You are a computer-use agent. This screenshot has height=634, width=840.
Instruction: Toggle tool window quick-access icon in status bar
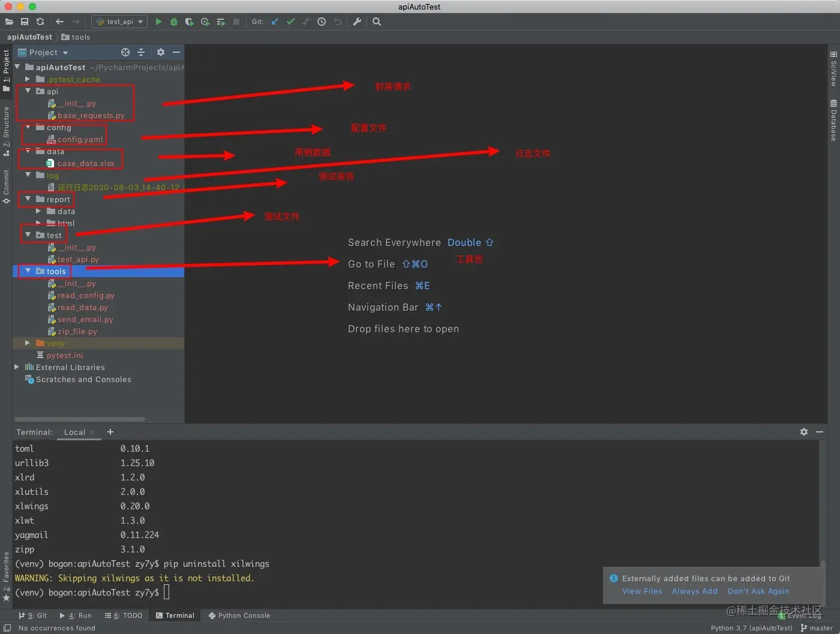[7, 628]
